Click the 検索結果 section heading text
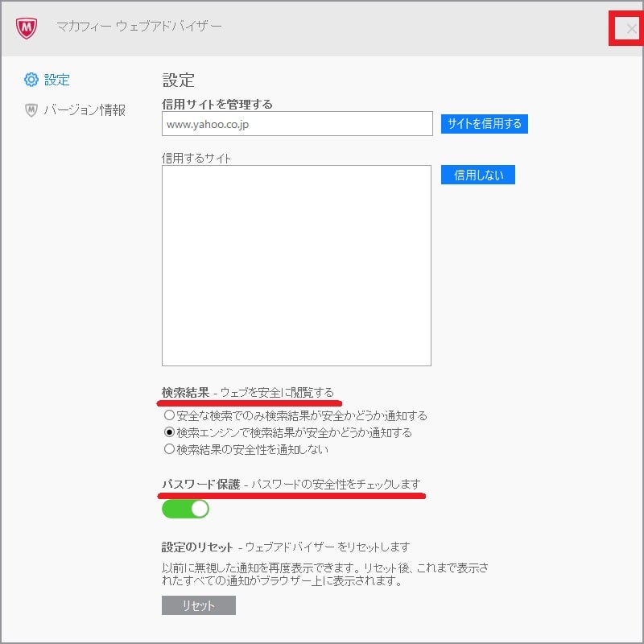Viewport: 644px width, 644px height. (186, 392)
